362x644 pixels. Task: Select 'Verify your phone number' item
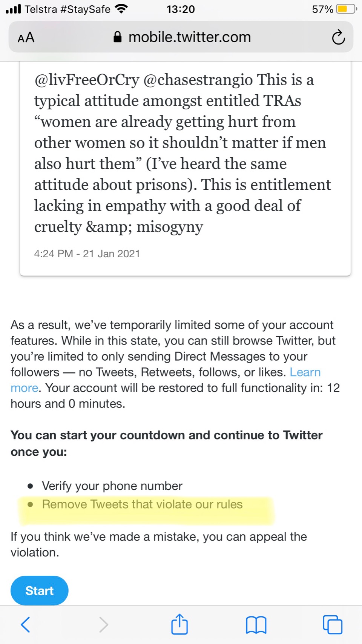click(x=112, y=486)
